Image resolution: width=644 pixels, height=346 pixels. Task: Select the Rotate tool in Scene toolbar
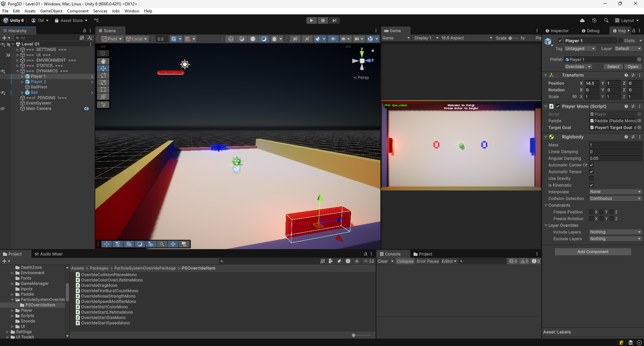pos(103,75)
